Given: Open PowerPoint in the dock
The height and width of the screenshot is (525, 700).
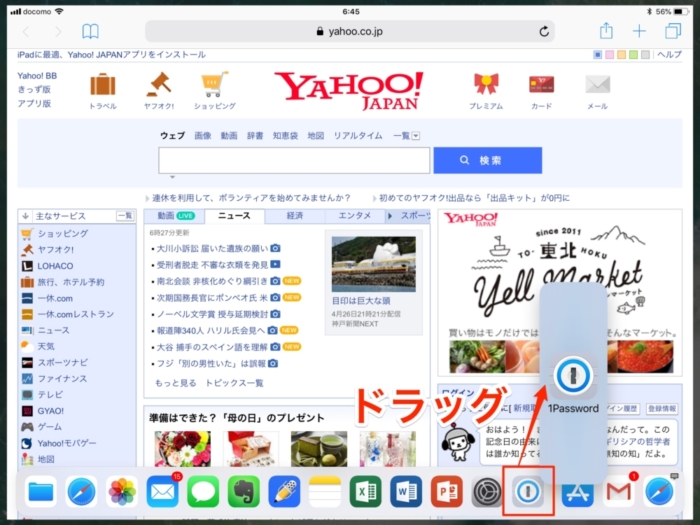Looking at the screenshot, I should pyautogui.click(x=446, y=492).
